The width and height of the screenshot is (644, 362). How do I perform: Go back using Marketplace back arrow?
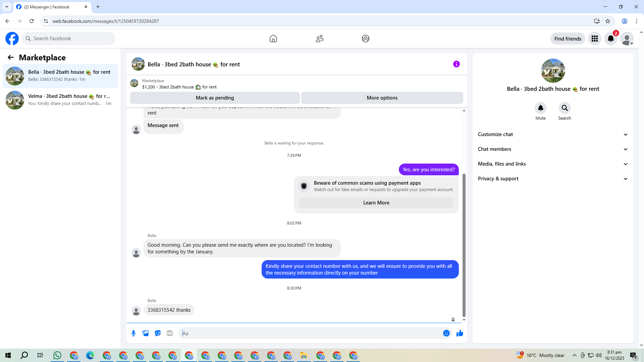pyautogui.click(x=11, y=57)
